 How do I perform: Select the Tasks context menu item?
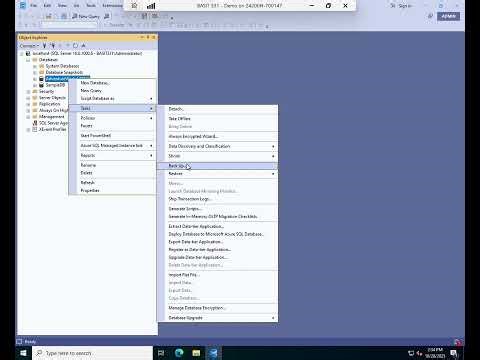coord(112,108)
